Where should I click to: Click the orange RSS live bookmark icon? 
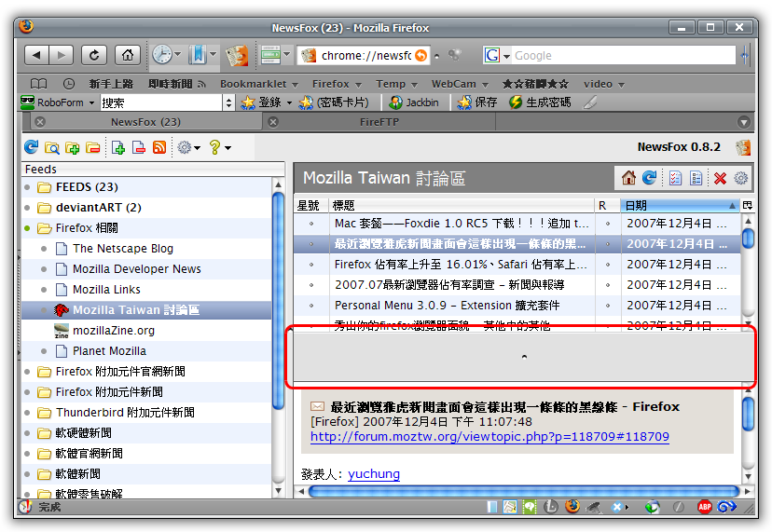pyautogui.click(x=159, y=147)
